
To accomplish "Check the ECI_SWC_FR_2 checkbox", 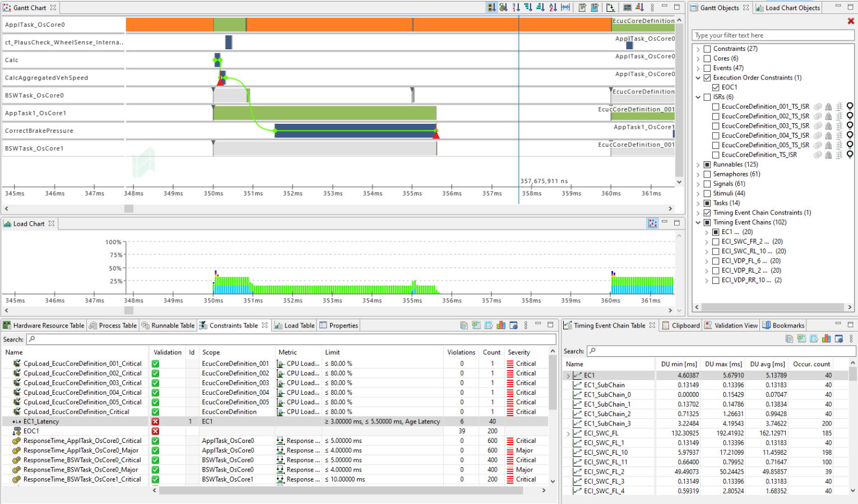I will tap(716, 242).
